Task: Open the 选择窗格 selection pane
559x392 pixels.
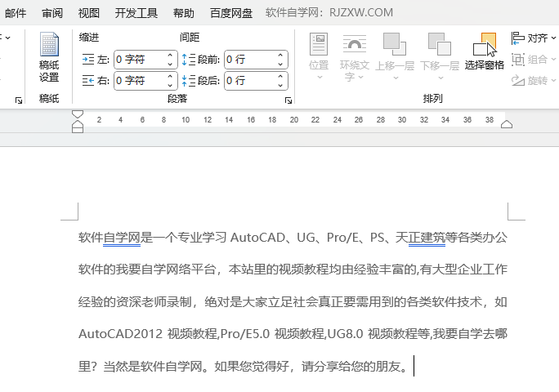Action: (x=484, y=51)
